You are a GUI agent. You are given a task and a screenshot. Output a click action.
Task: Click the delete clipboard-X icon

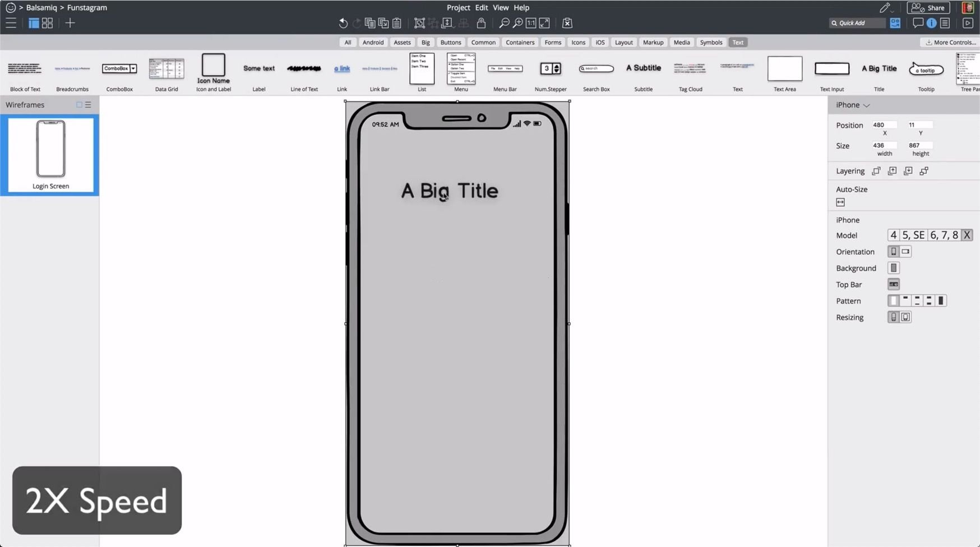(x=567, y=23)
